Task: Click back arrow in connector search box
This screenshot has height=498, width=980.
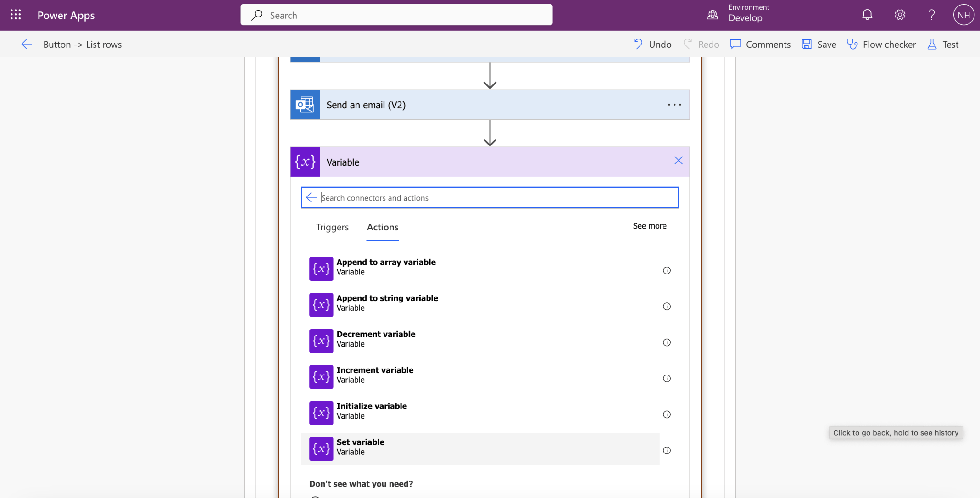Action: pyautogui.click(x=311, y=198)
